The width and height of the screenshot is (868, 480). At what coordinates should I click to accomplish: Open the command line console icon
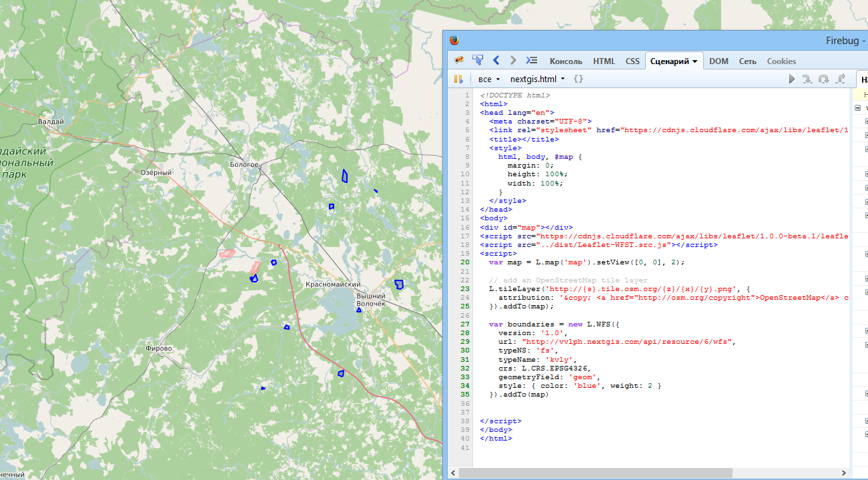(x=531, y=61)
